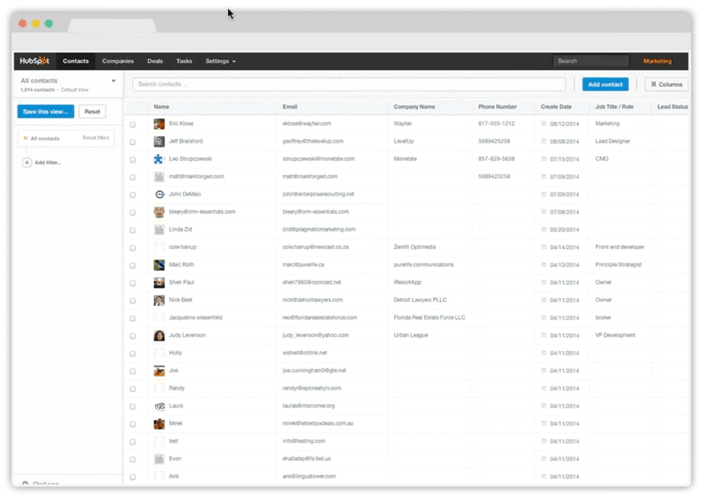
Task: Click the All contacts filter folder icon
Action: coord(25,138)
